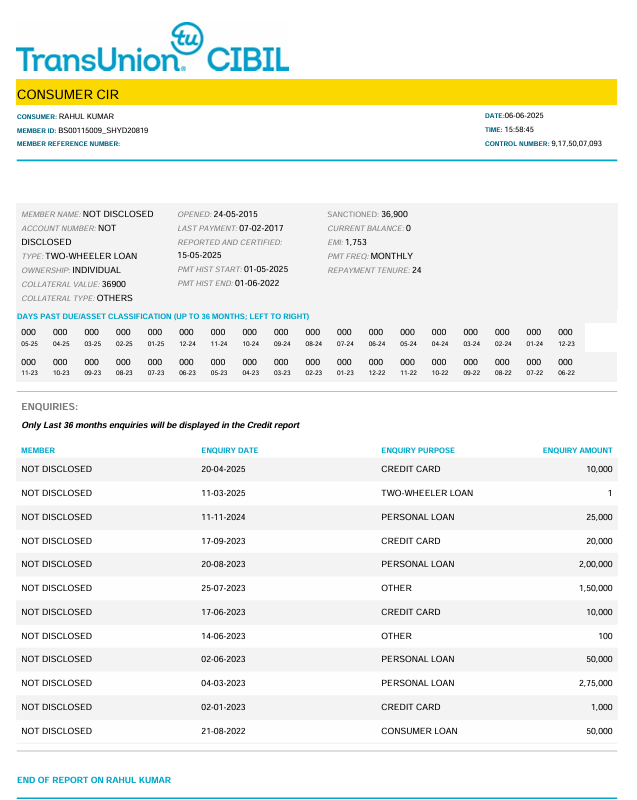Screen dimensions: 637x800
Task: Click the 05-25 payment history entry
Action: (x=29, y=337)
